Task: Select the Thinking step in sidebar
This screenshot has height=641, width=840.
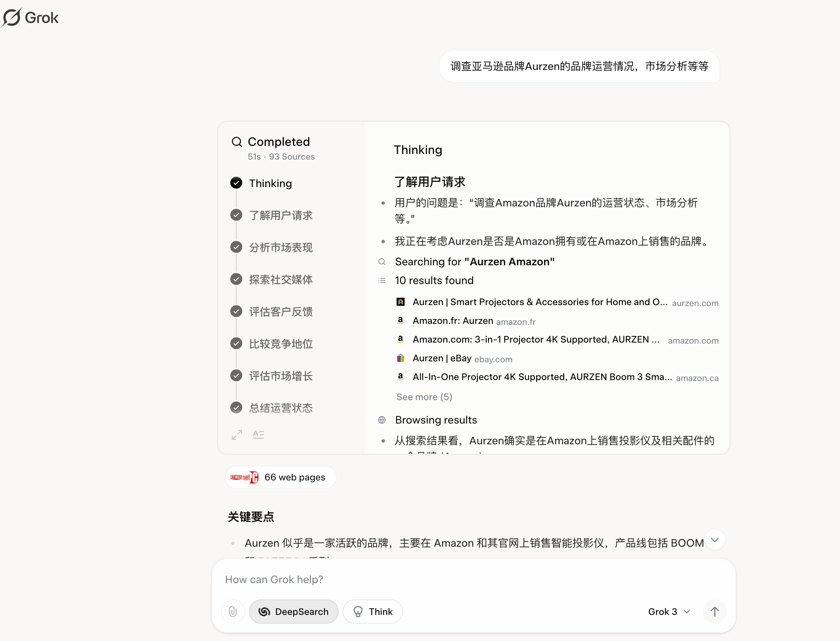Action: click(x=271, y=183)
